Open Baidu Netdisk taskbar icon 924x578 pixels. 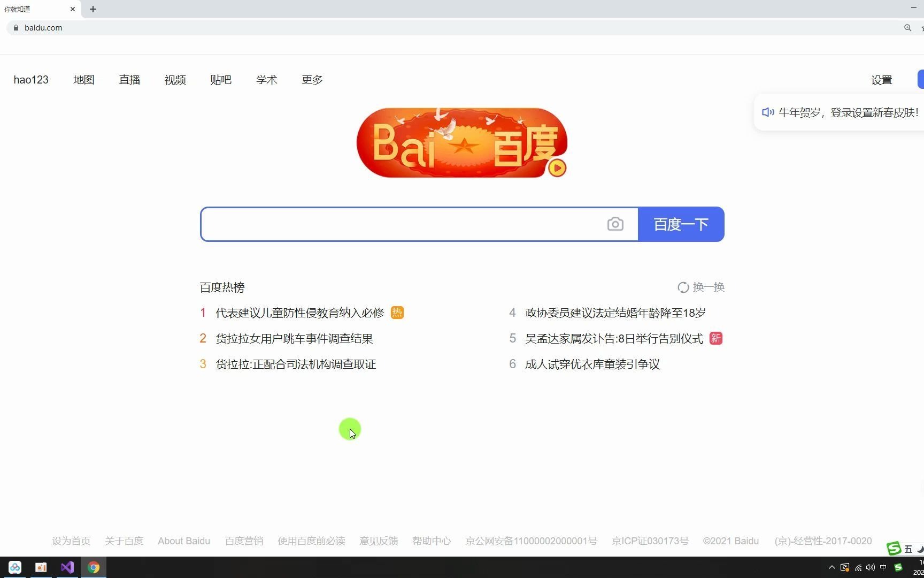coord(15,567)
